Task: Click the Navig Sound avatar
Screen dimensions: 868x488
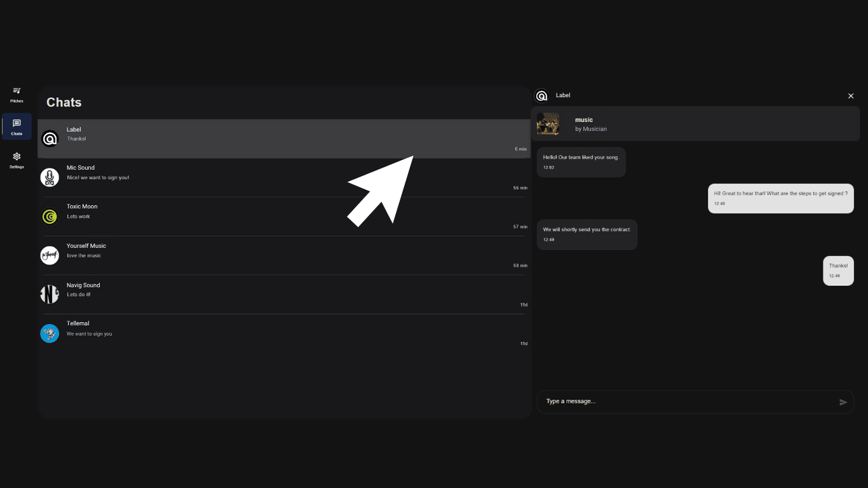Action: [50, 294]
